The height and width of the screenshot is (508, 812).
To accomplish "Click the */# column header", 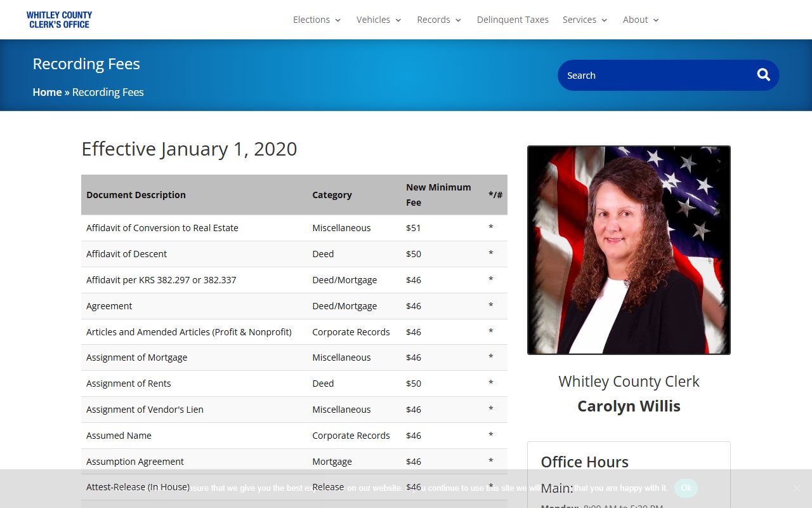I will click(x=495, y=195).
